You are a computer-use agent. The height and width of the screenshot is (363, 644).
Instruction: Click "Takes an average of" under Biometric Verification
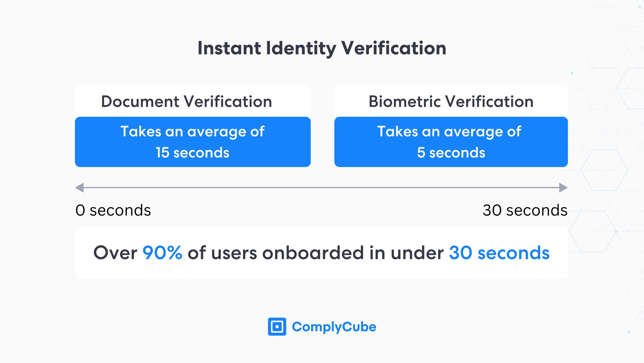pyautogui.click(x=449, y=132)
